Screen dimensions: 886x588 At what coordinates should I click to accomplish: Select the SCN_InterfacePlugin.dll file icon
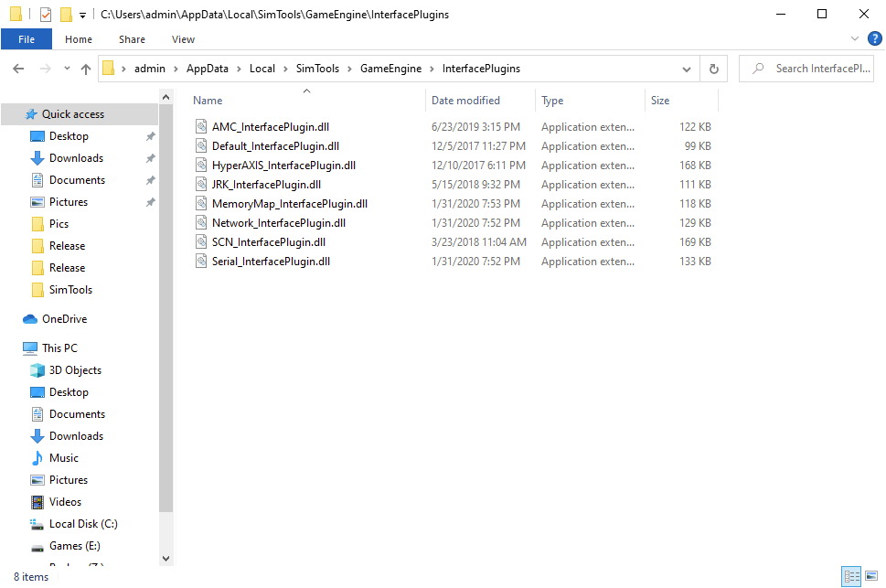[x=201, y=241]
